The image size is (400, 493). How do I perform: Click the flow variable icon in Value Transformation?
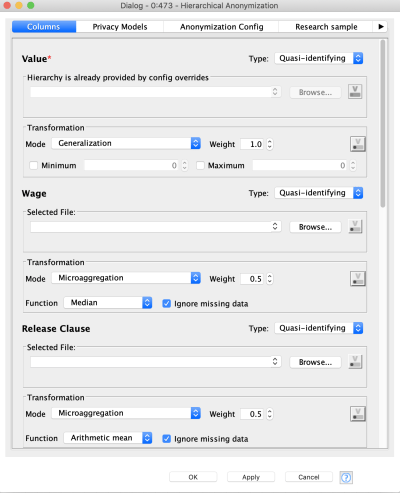pyautogui.click(x=358, y=144)
